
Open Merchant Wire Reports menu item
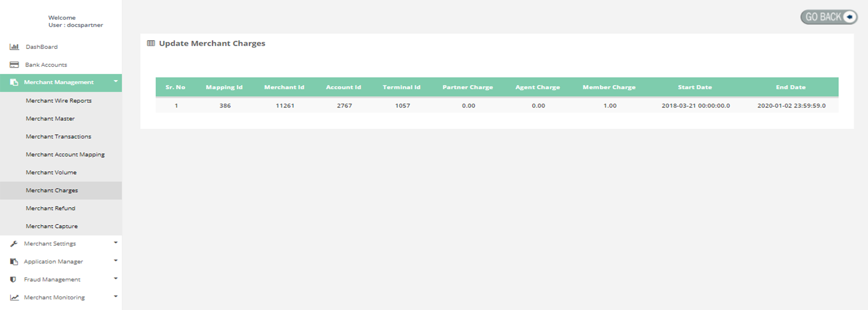[58, 101]
